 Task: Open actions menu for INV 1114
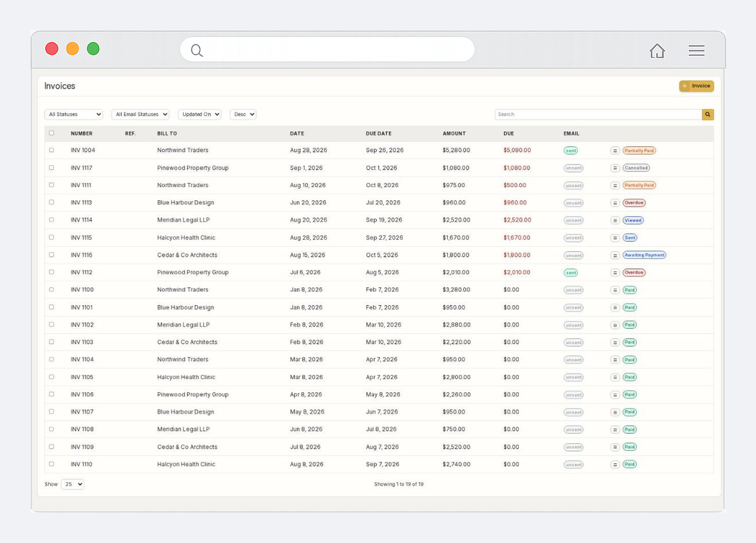pyautogui.click(x=615, y=220)
